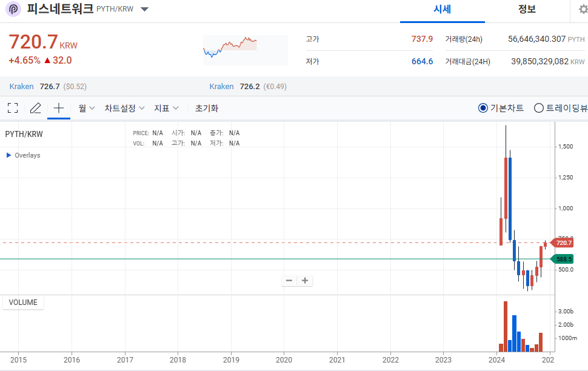
Task: Click the 2024 label on time axis
Action: tap(496, 360)
